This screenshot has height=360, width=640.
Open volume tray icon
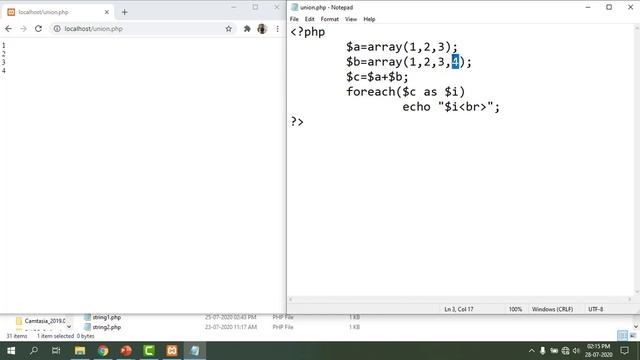576,351
